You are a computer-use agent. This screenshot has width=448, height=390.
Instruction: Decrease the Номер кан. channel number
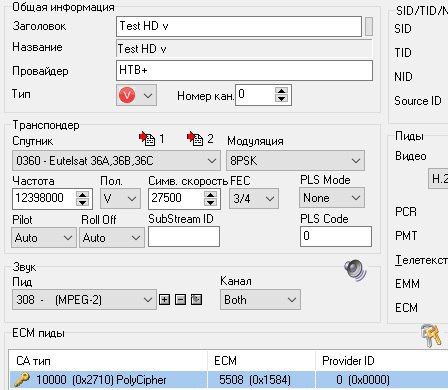tap(282, 99)
